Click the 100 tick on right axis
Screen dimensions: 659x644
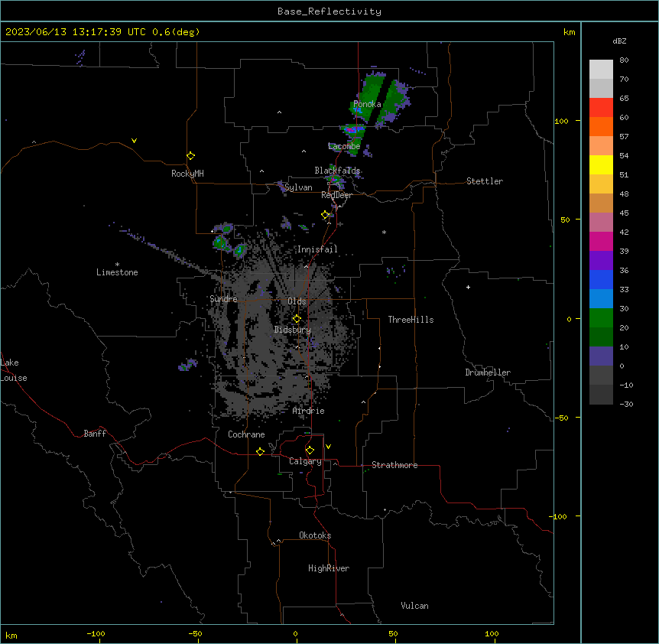coord(561,121)
